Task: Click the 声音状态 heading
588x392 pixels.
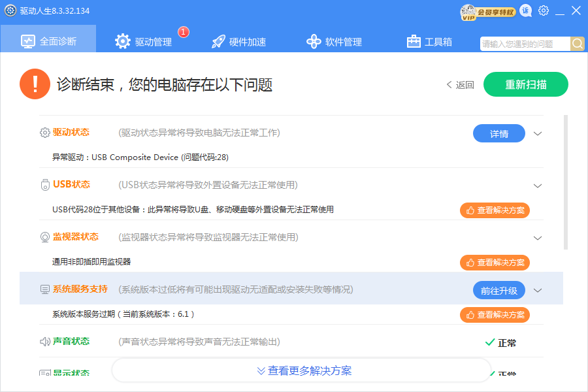Action: 71,341
